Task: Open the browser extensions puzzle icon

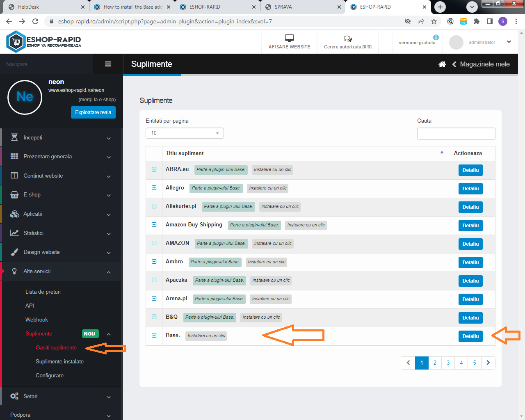Action: (477, 21)
